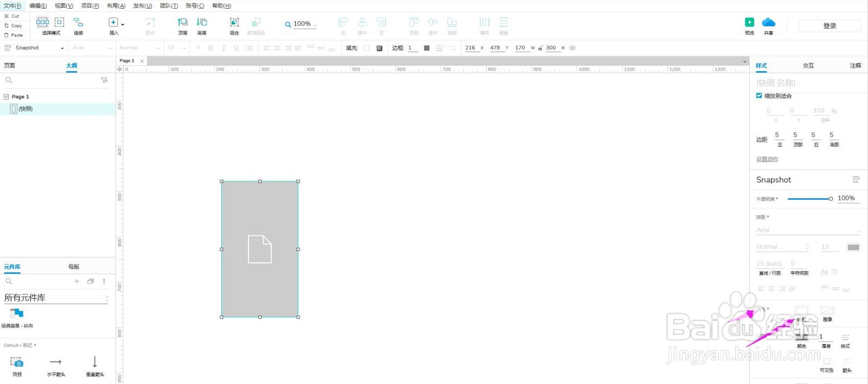Toggle underline text formatting
This screenshot has width=868, height=384.
236,48
